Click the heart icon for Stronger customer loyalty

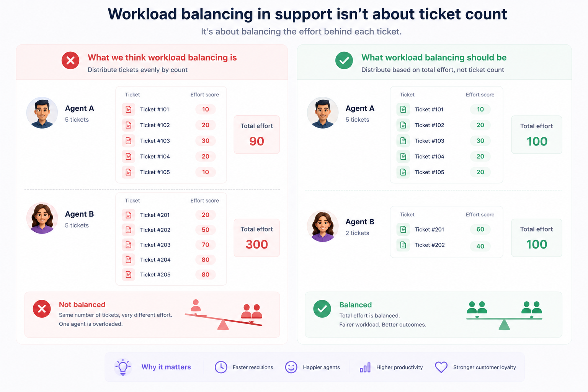pos(441,367)
